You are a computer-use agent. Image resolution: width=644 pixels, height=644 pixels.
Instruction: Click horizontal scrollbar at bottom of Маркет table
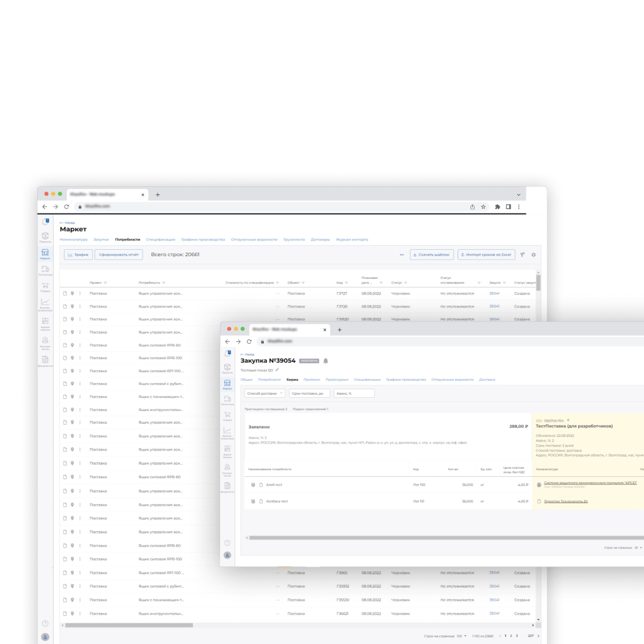(129, 625)
